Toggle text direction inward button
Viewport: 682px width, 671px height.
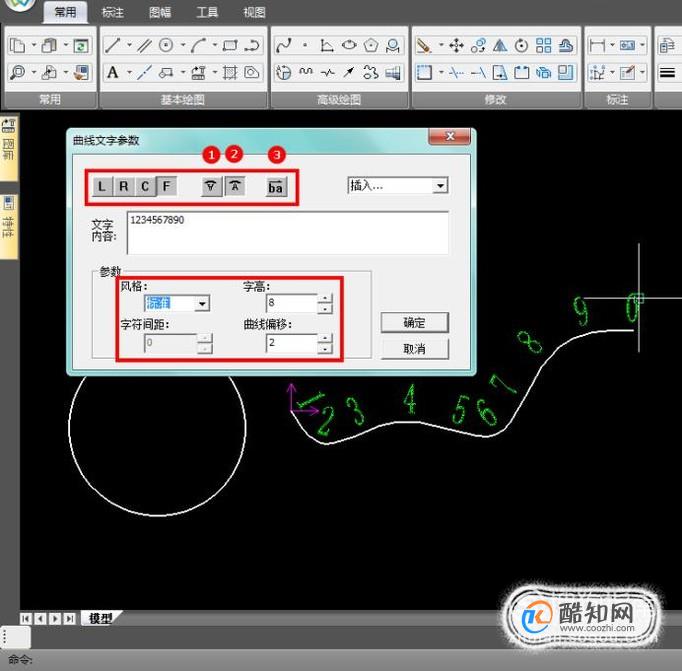[x=211, y=187]
